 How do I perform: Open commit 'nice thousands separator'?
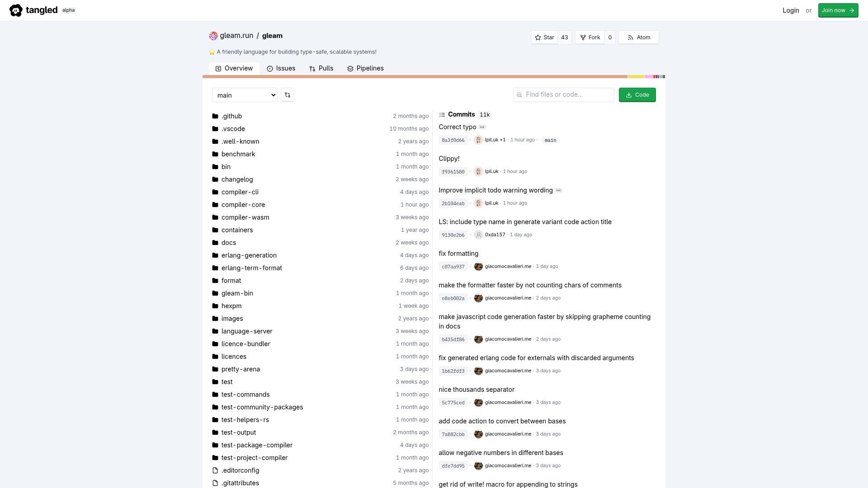[x=476, y=389]
